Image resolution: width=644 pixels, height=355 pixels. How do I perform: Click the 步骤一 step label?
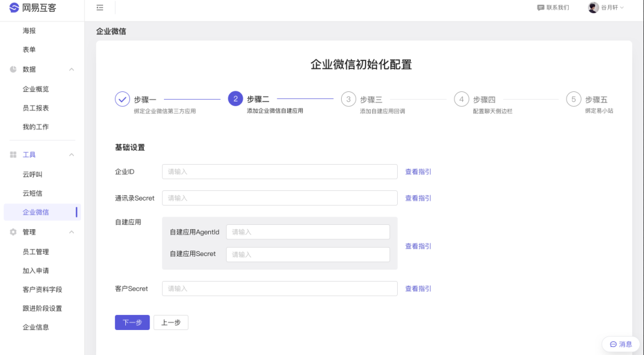coord(145,100)
